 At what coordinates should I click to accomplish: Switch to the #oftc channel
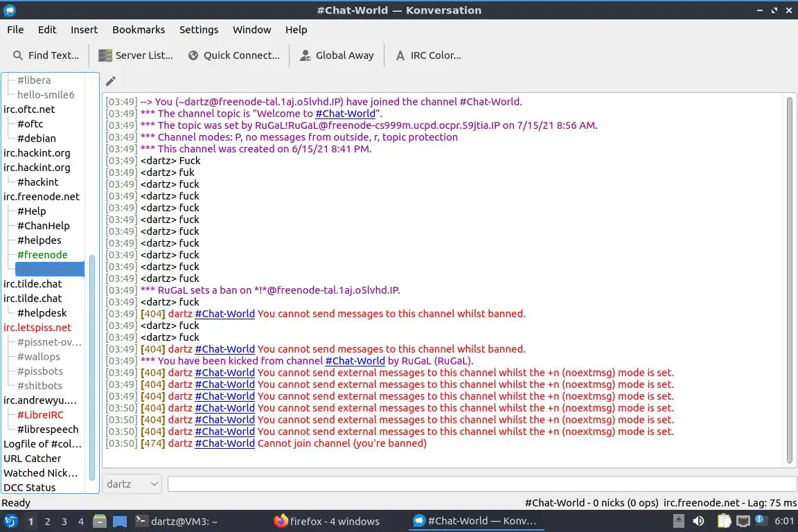tap(30, 124)
